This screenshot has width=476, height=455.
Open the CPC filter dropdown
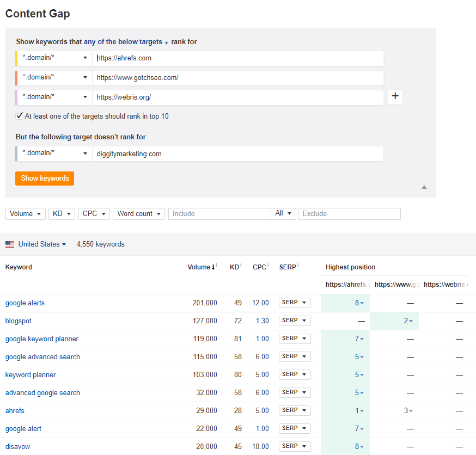94,214
